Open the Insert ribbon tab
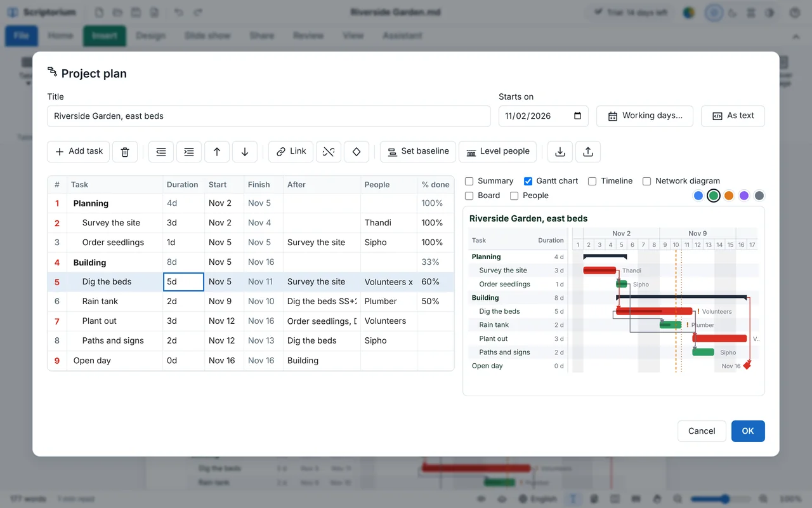 [105, 36]
